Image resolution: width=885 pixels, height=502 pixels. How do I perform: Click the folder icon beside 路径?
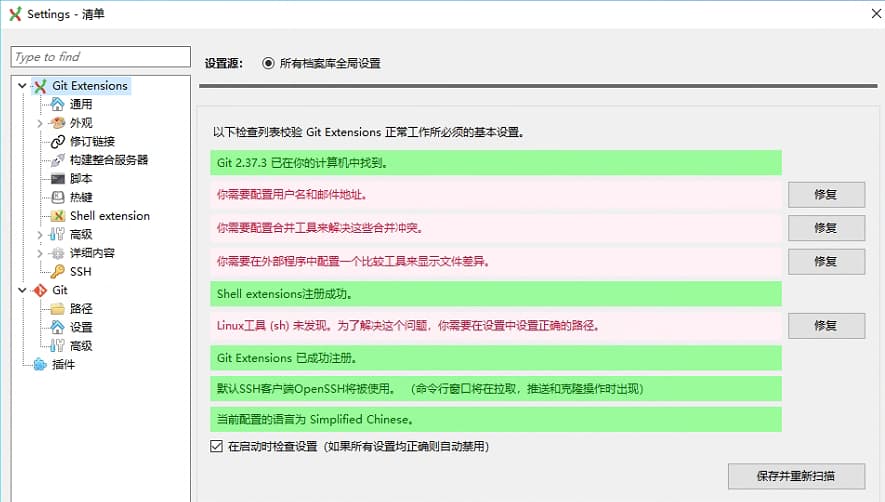pos(58,309)
